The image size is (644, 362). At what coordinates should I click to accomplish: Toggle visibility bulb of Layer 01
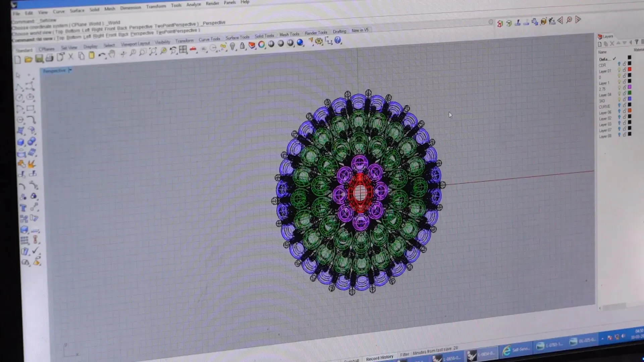tap(619, 70)
